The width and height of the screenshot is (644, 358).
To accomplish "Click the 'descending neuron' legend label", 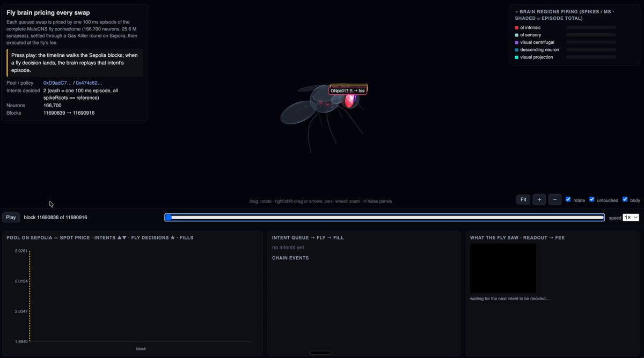I will point(539,50).
